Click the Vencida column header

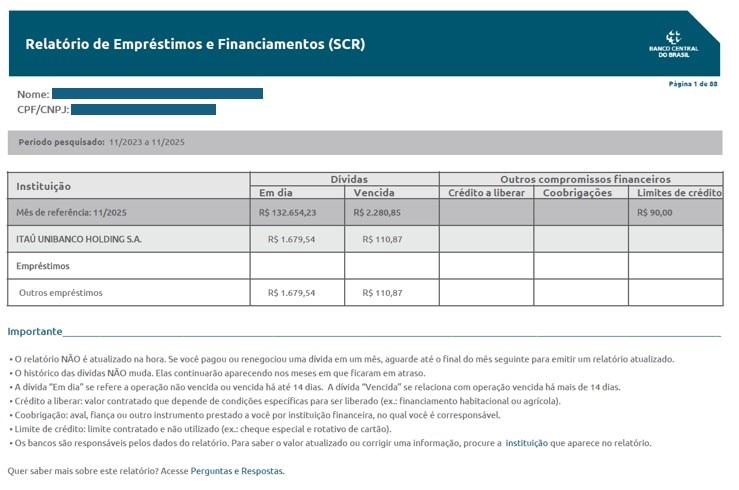pos(374,192)
